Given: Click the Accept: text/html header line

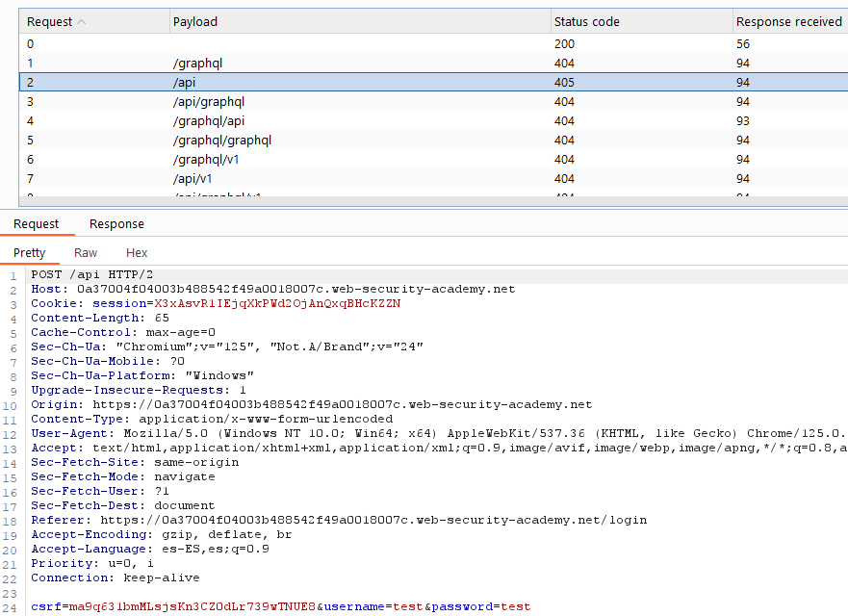Looking at the screenshot, I should tap(439, 449).
